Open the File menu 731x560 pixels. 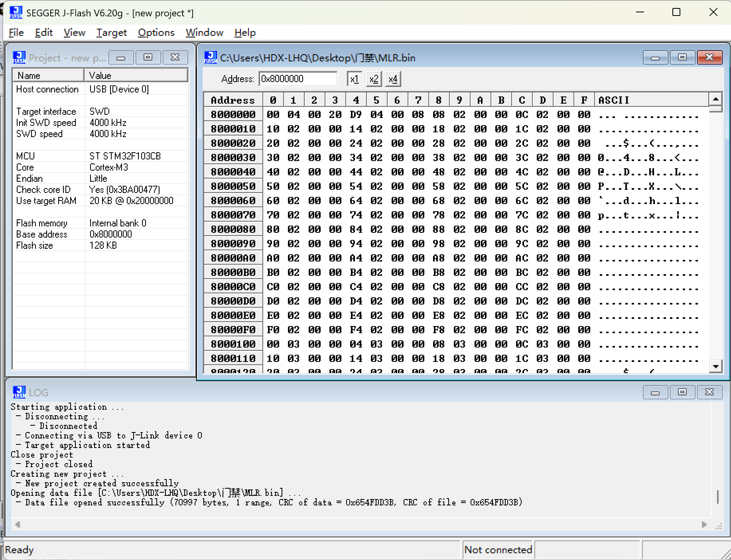[x=16, y=32]
